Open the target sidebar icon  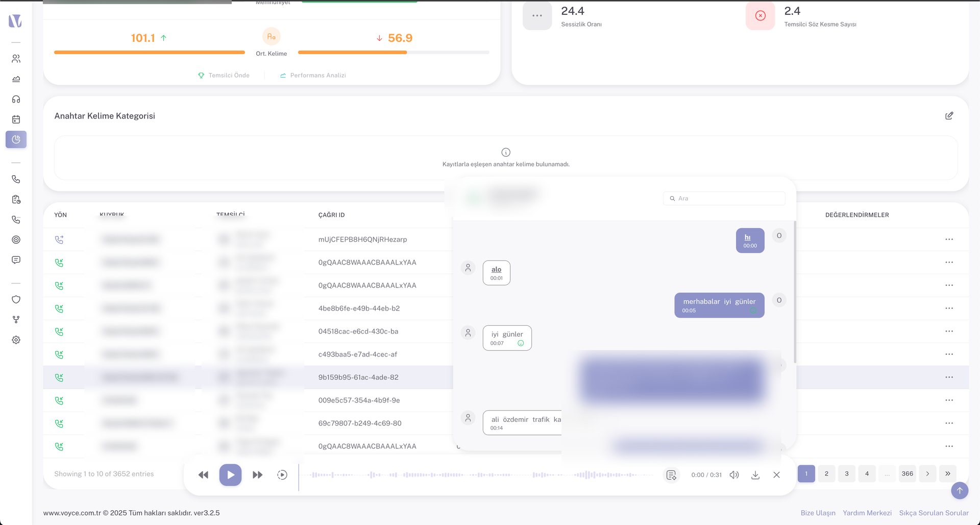tap(16, 240)
